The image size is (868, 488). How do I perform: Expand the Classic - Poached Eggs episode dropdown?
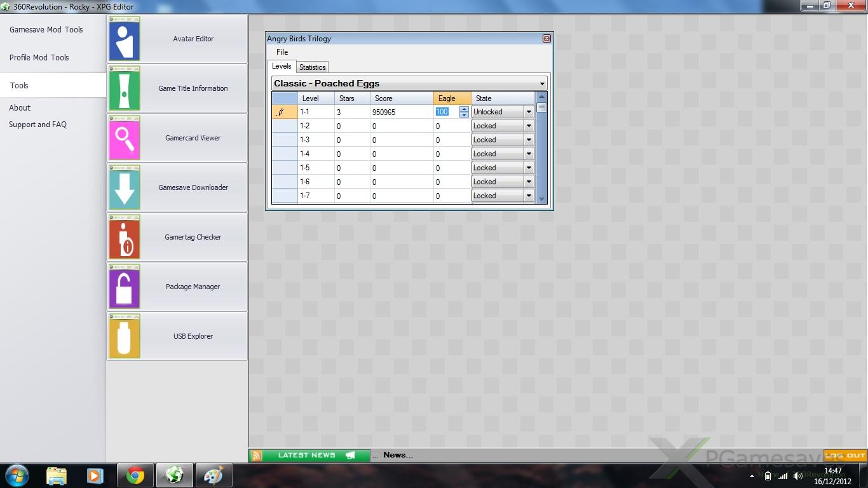pyautogui.click(x=541, y=84)
